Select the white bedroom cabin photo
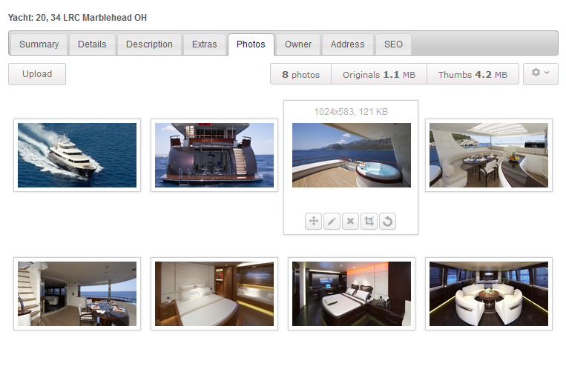The width and height of the screenshot is (566, 392). 214,293
